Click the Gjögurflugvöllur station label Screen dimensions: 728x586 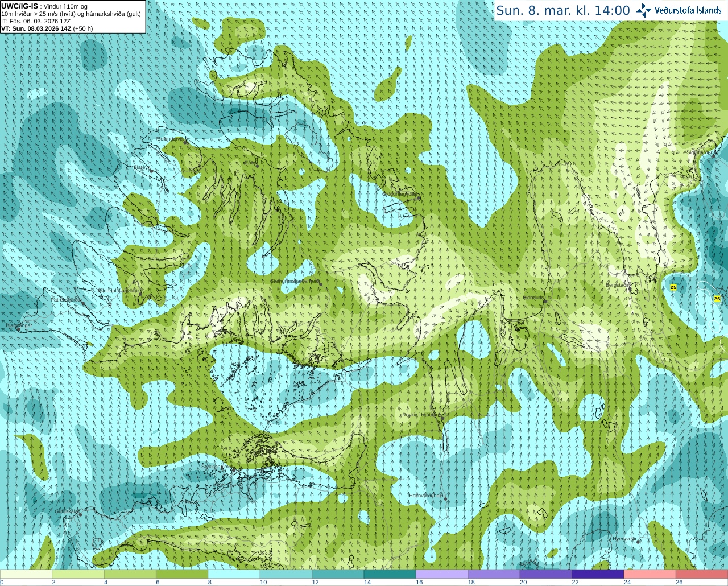[x=400, y=194]
